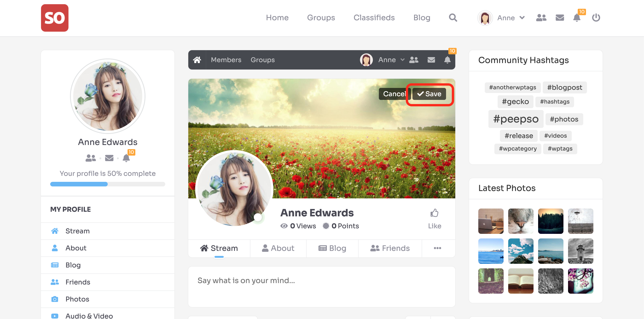Switch to the About profile tab
Screen dimensions: 644x319
tap(278, 248)
